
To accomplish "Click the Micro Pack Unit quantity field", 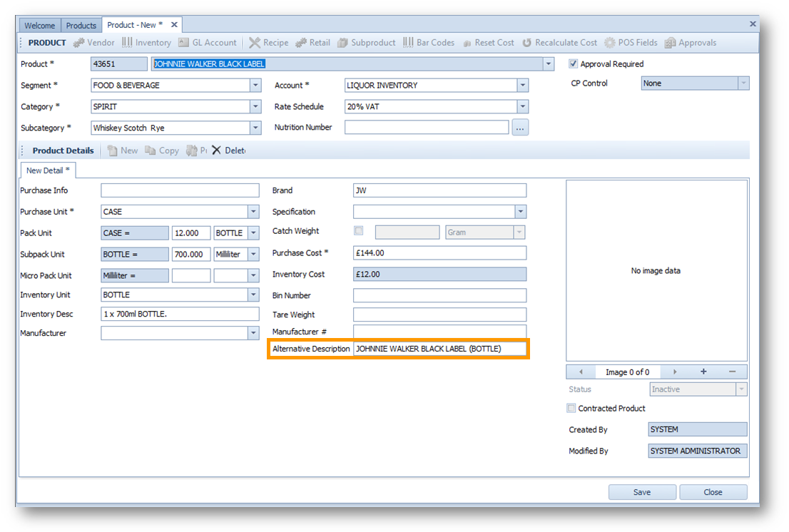I will (191, 275).
